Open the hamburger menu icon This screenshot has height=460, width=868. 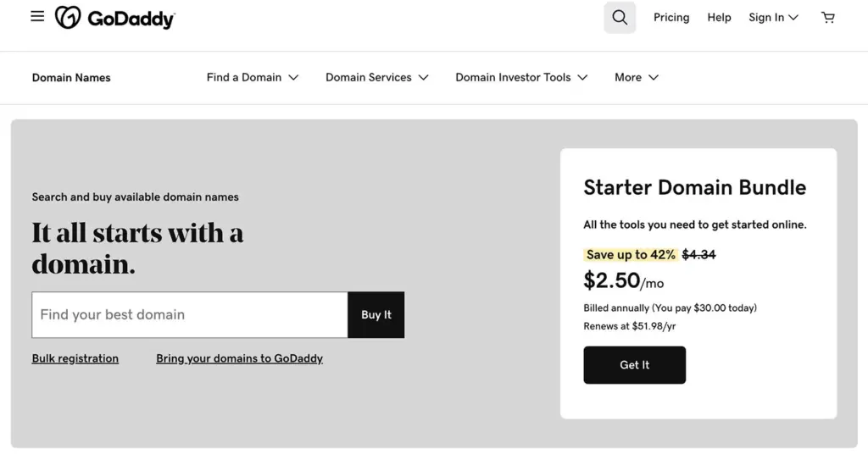click(37, 17)
